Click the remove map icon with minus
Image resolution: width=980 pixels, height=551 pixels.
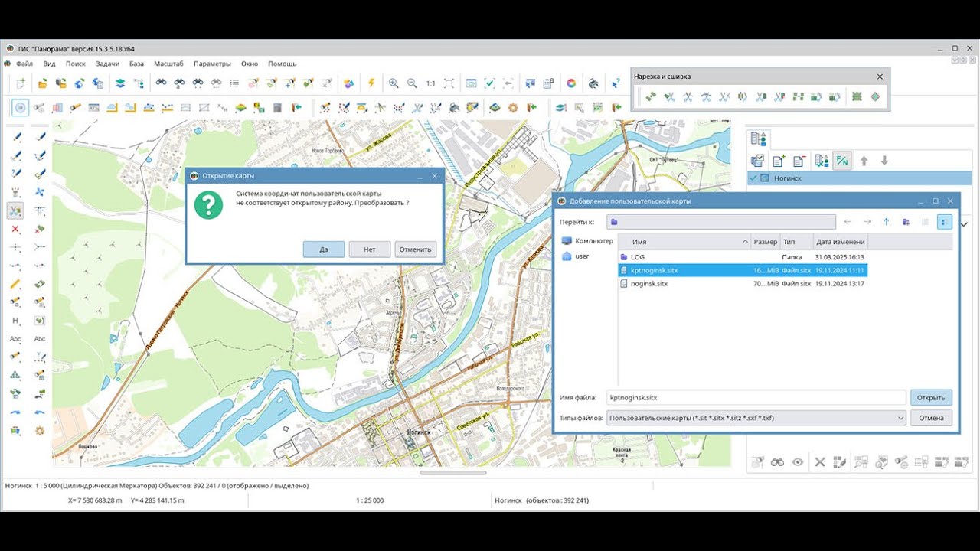799,161
